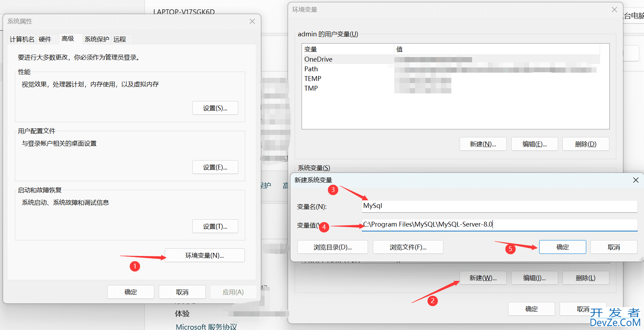Focus the 变量值 input field
The height and width of the screenshot is (330, 644).
[499, 225]
